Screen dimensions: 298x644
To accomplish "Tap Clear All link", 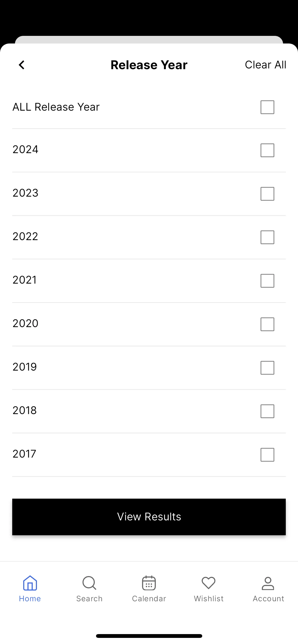I will coord(266,65).
